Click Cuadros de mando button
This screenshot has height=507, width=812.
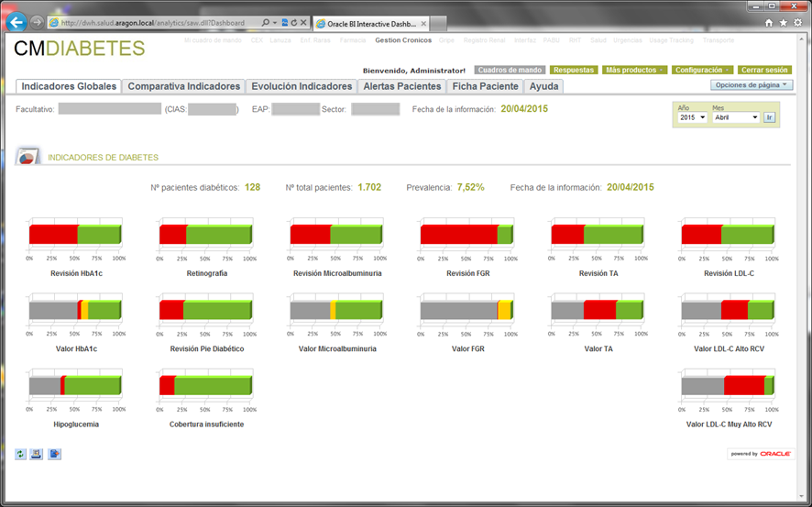pyautogui.click(x=510, y=70)
